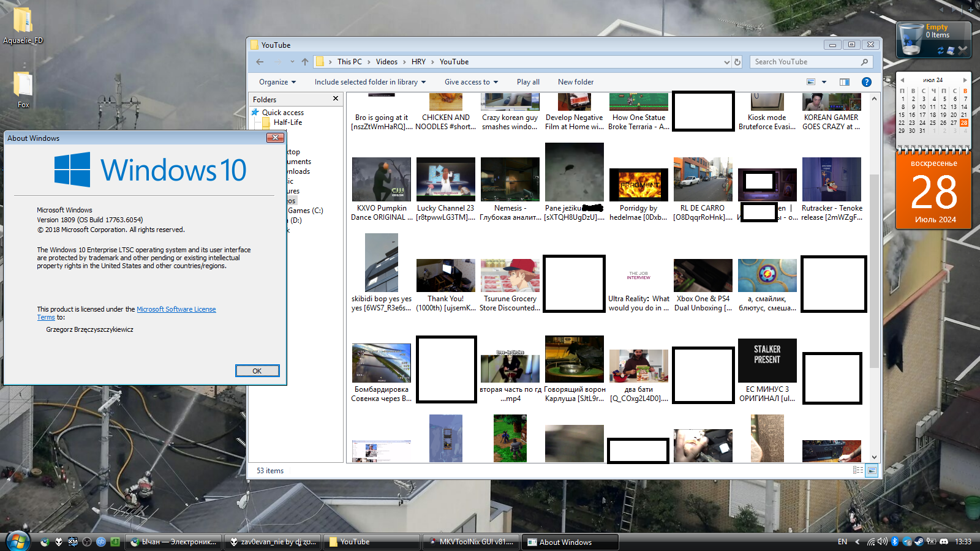Select the Fox desktop folder

click(23, 89)
